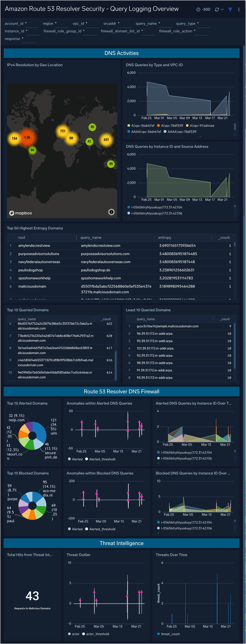Open the three-dot more options menu

239,10
